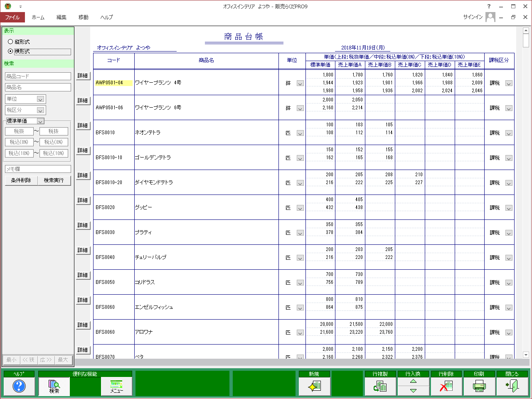The image size is (532, 399).
Task: Open 税区分 dropdown in search panel
Action: (40, 110)
